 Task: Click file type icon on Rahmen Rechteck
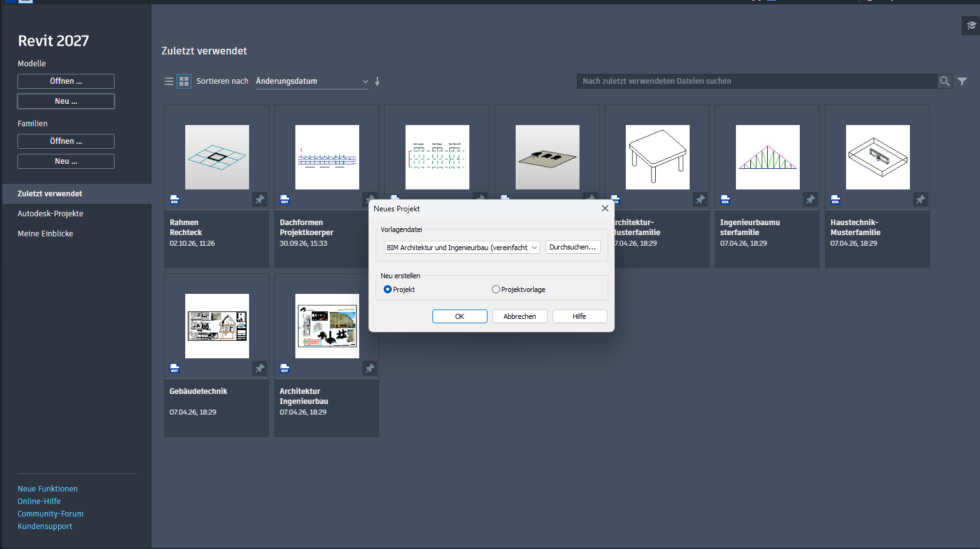(x=175, y=199)
